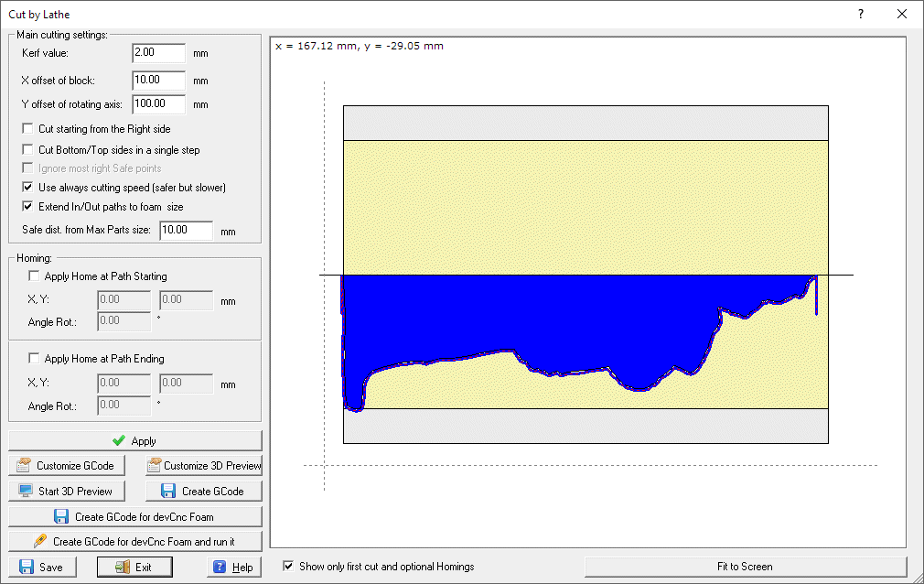
Task: Toggle Show only first cut and optional Homings
Action: tap(288, 567)
